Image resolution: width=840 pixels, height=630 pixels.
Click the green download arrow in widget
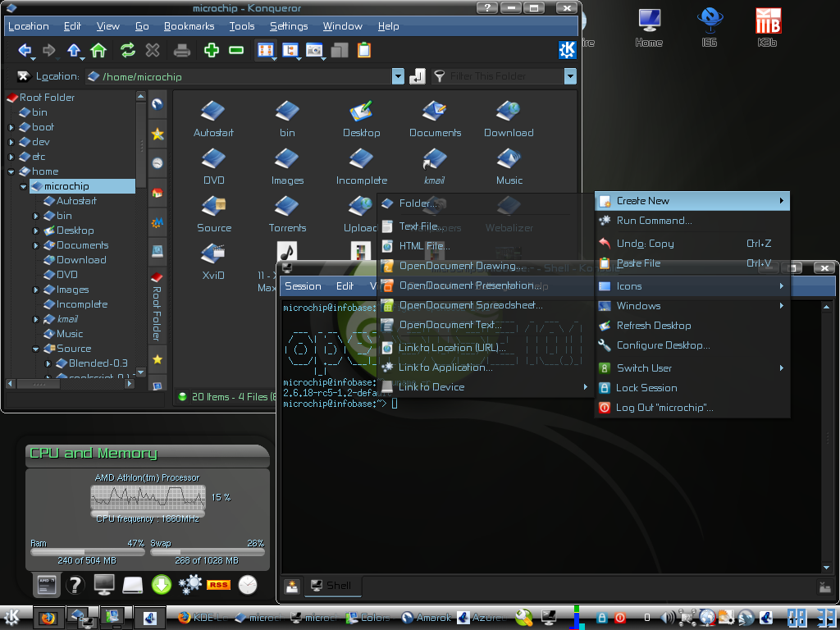pos(162,585)
